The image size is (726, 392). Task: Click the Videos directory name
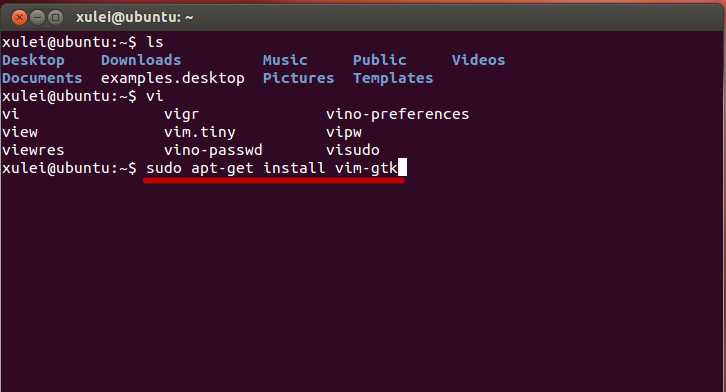(478, 60)
